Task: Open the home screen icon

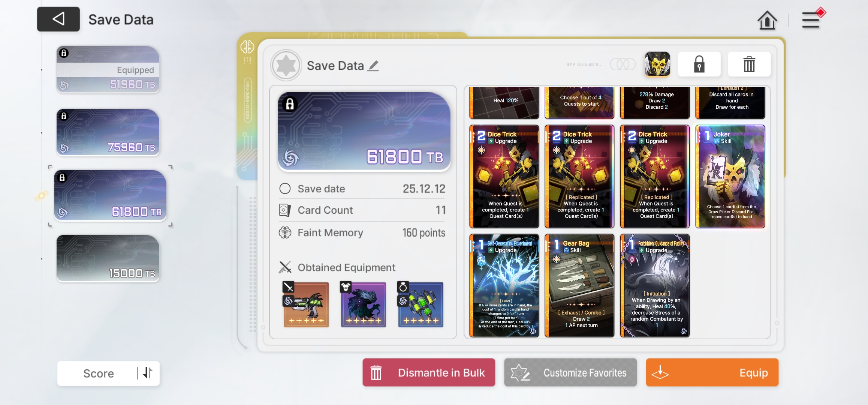Action: [x=767, y=20]
